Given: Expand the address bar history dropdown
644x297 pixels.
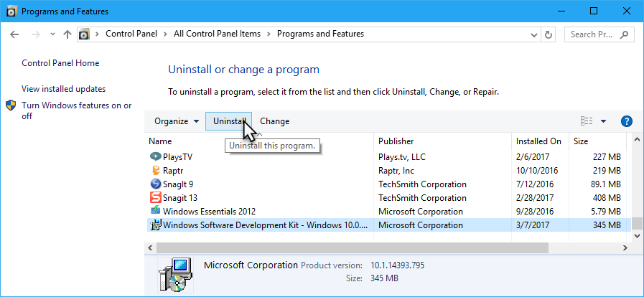Looking at the screenshot, I should point(533,34).
